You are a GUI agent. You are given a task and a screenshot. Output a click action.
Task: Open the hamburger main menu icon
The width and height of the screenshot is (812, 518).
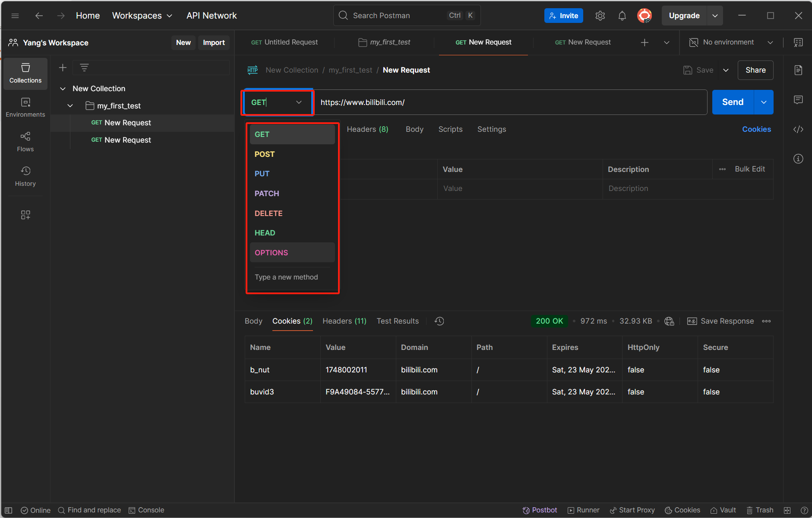click(x=15, y=16)
